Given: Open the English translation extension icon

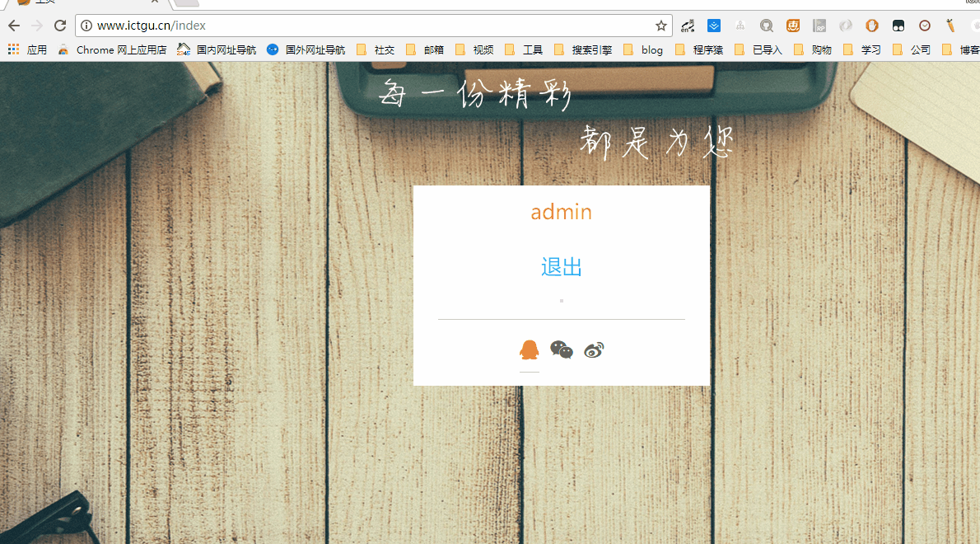Looking at the screenshot, I should [x=688, y=26].
